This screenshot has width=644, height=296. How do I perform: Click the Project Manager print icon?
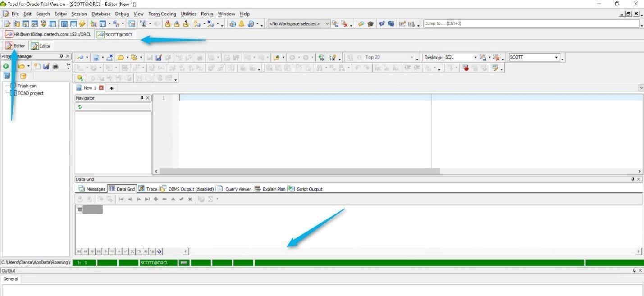point(55,66)
